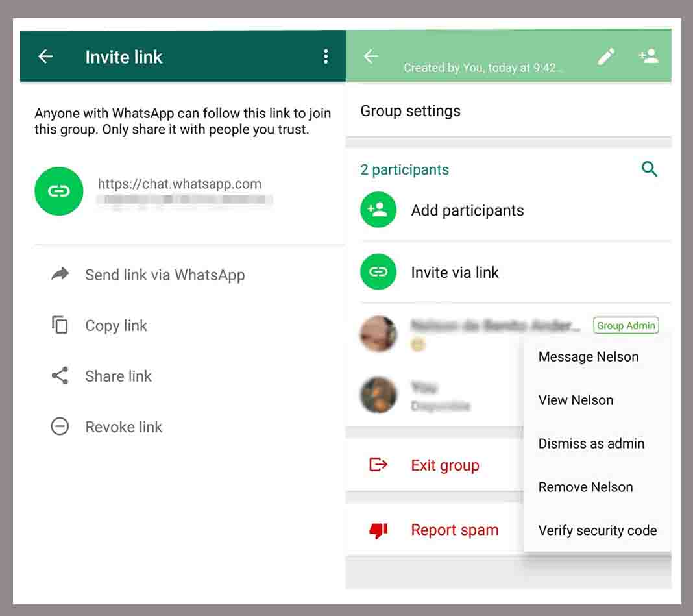Tap the Group Admin badge

click(626, 325)
